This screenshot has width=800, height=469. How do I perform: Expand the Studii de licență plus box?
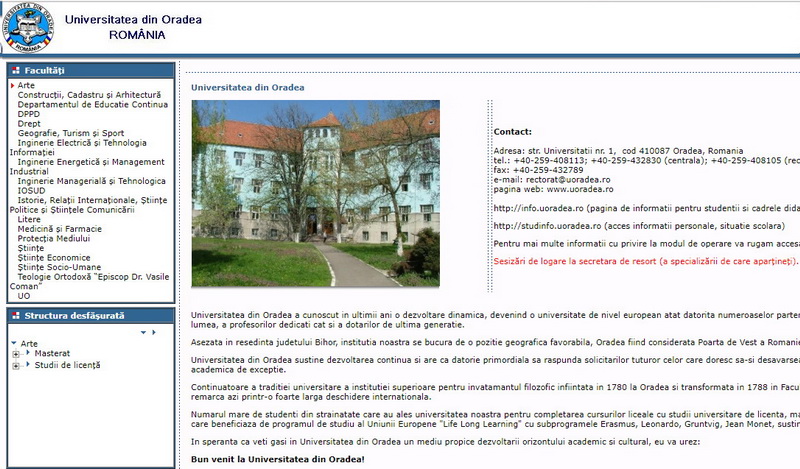[x=16, y=366]
